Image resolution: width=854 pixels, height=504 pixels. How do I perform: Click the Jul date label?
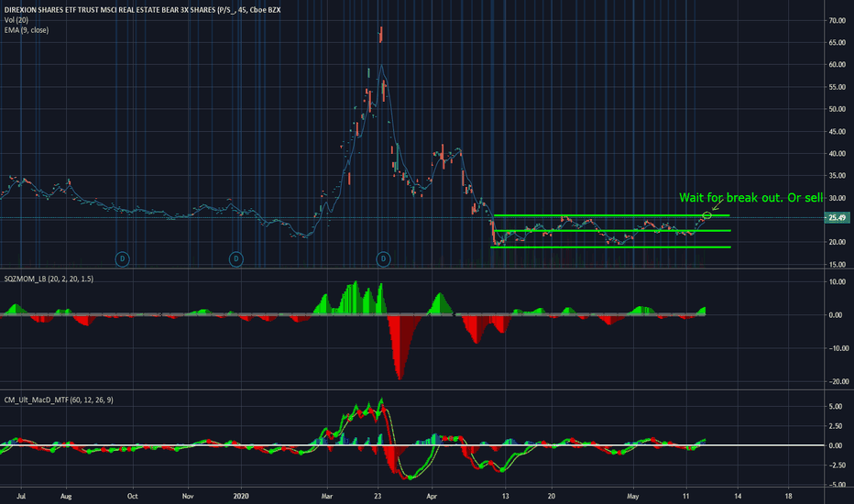(x=21, y=496)
